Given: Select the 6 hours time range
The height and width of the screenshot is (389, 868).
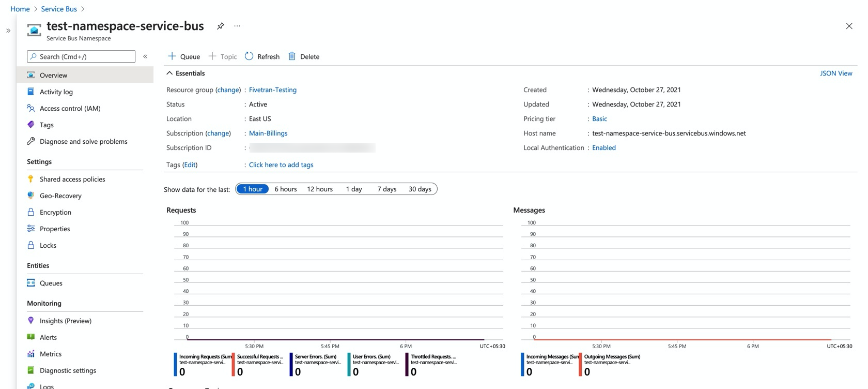Looking at the screenshot, I should pyautogui.click(x=286, y=189).
